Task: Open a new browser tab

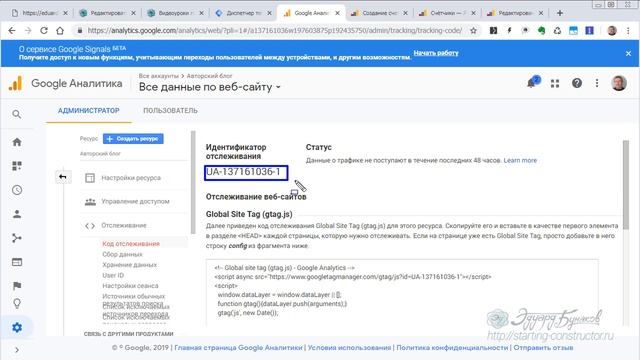Action: [560, 13]
